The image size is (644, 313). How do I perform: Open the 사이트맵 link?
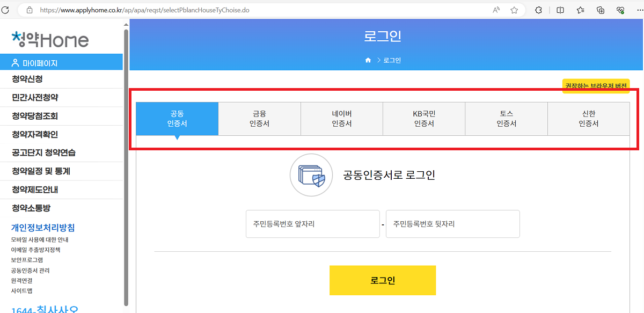click(x=21, y=290)
